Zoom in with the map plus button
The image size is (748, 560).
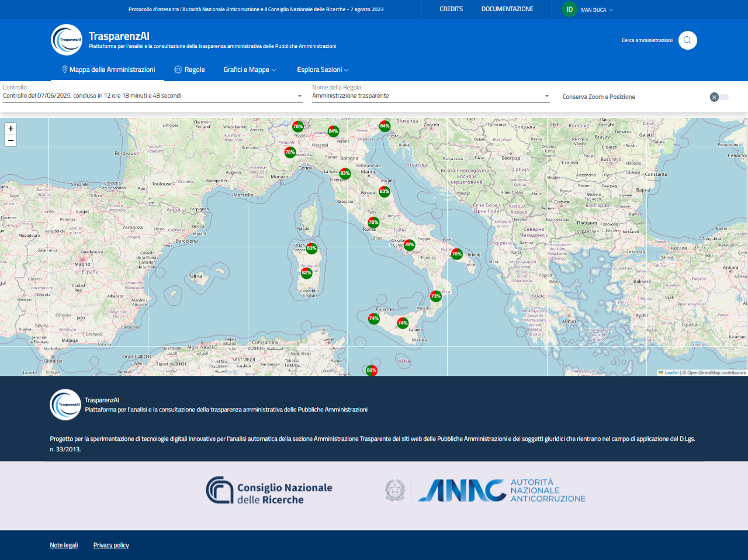[11, 129]
